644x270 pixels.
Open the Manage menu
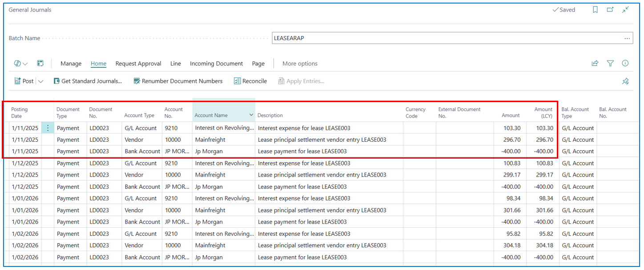71,64
